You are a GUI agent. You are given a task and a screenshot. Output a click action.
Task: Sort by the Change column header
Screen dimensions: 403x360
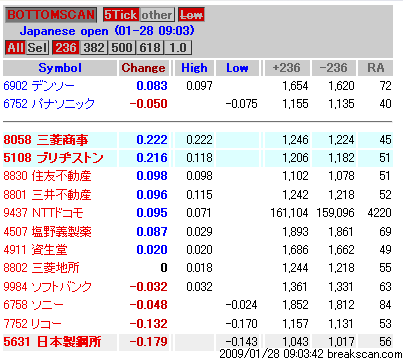click(143, 68)
